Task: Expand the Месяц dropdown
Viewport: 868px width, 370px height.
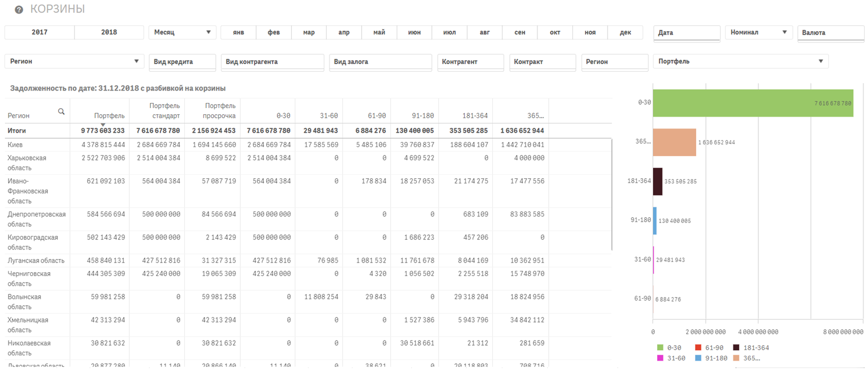Action: point(182,32)
